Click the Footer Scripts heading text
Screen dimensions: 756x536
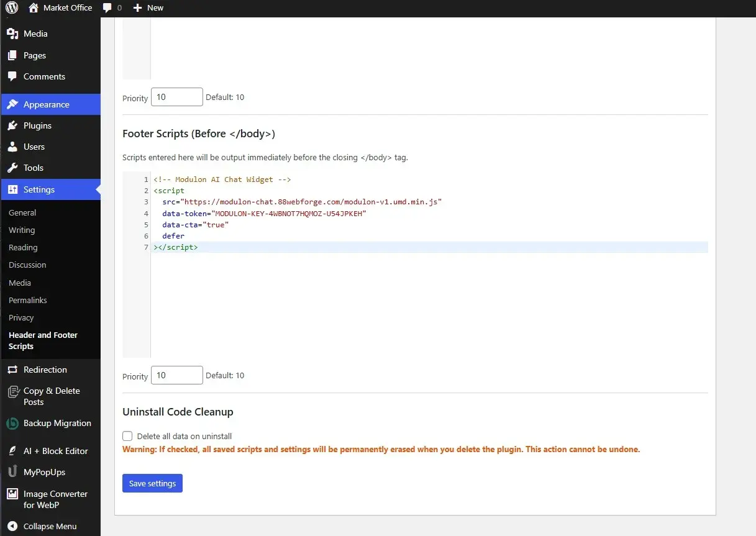(199, 134)
